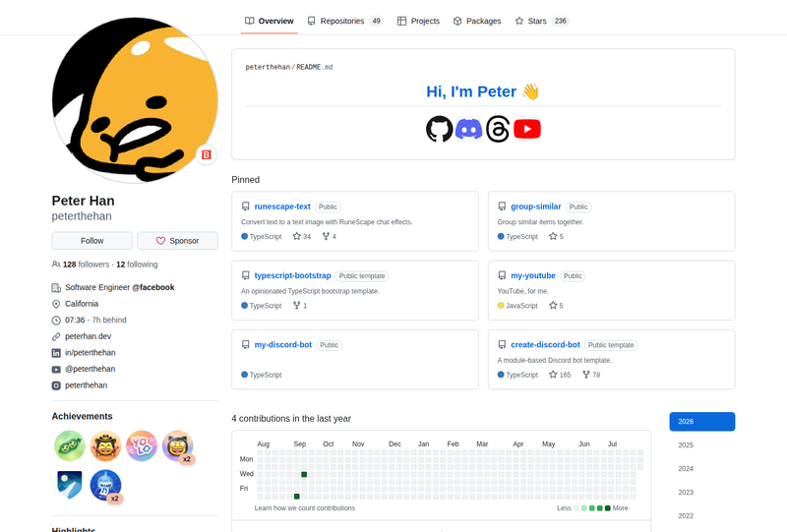This screenshot has height=532, width=787.
Task: Select the 2023 contribution year
Action: tap(702, 493)
